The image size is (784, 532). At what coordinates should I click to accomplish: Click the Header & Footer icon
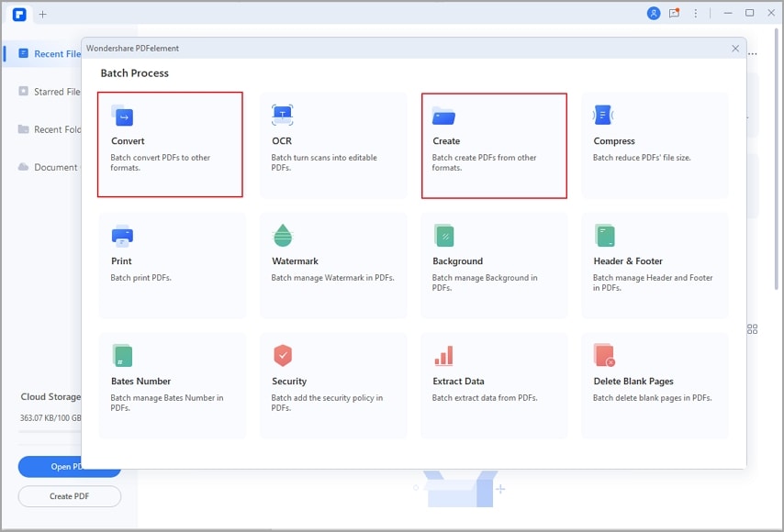(x=604, y=236)
